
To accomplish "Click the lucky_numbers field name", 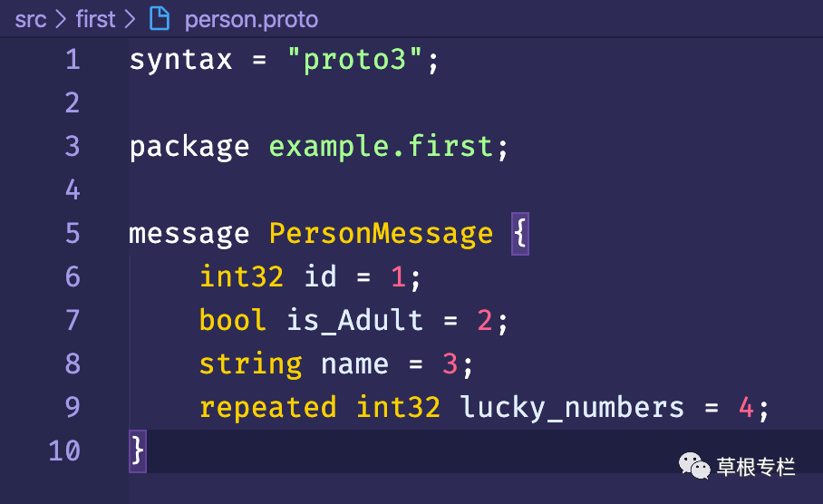I will (572, 408).
